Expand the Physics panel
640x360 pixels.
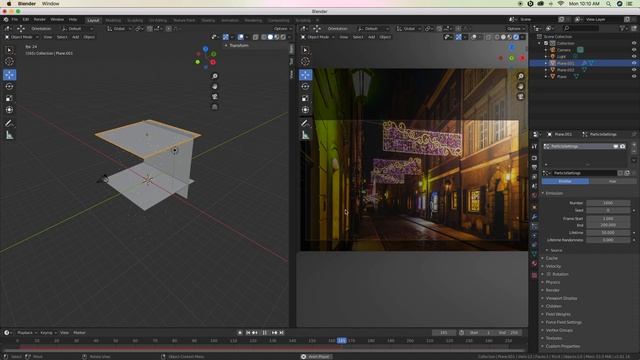coord(553,282)
